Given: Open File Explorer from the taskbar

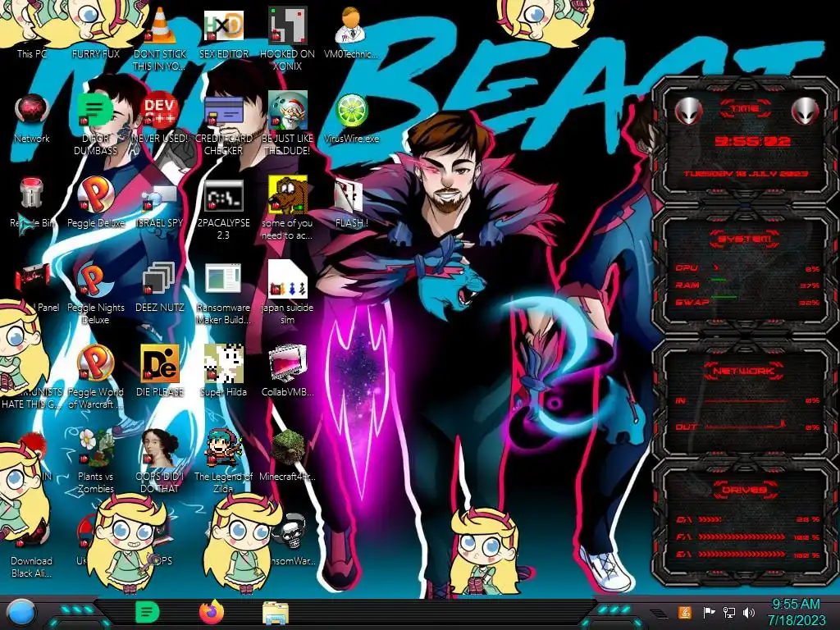Looking at the screenshot, I should click(x=276, y=613).
